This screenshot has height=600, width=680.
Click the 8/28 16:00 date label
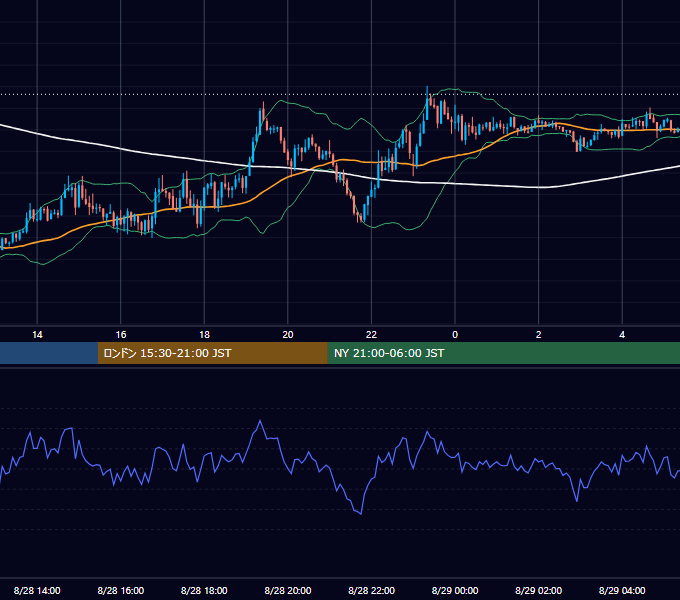[x=121, y=590]
